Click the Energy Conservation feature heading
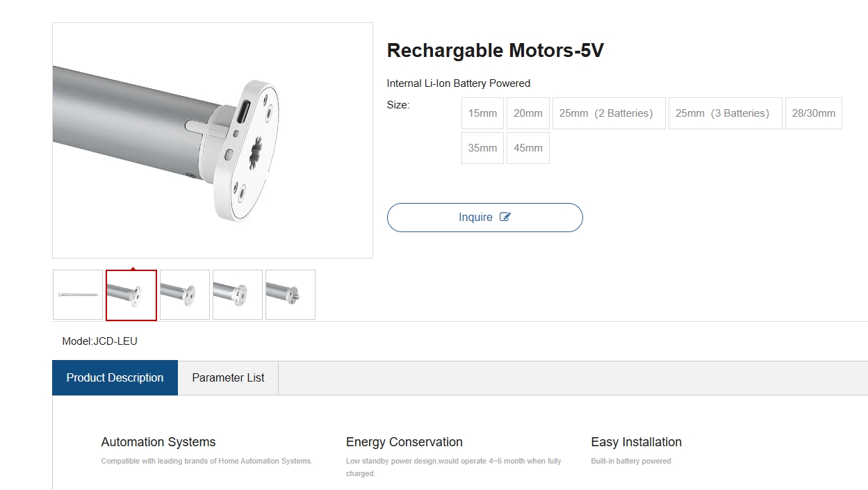This screenshot has width=868, height=490. pyautogui.click(x=404, y=442)
